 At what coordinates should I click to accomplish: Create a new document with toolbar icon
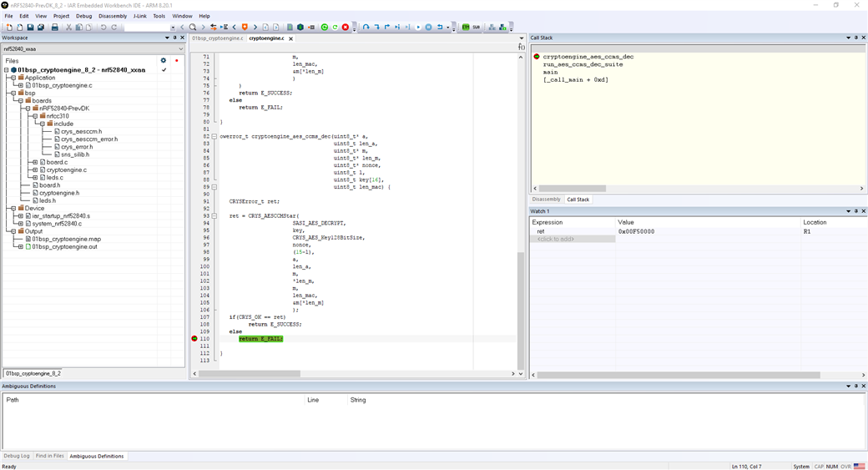(9, 27)
